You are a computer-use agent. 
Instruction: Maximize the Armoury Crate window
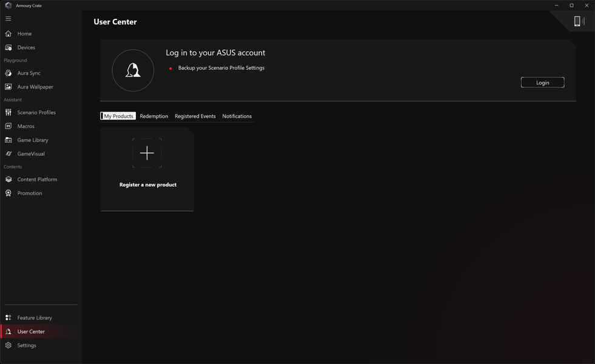[571, 5]
